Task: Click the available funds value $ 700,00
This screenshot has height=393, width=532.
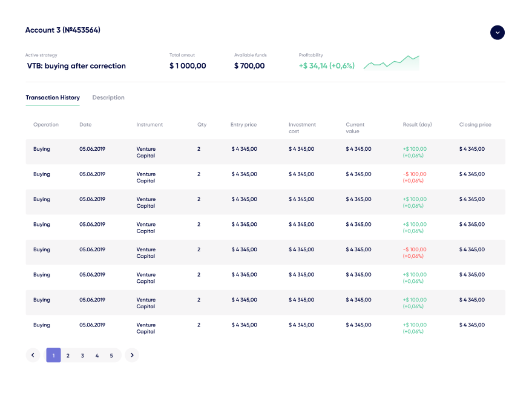Action: coord(249,66)
